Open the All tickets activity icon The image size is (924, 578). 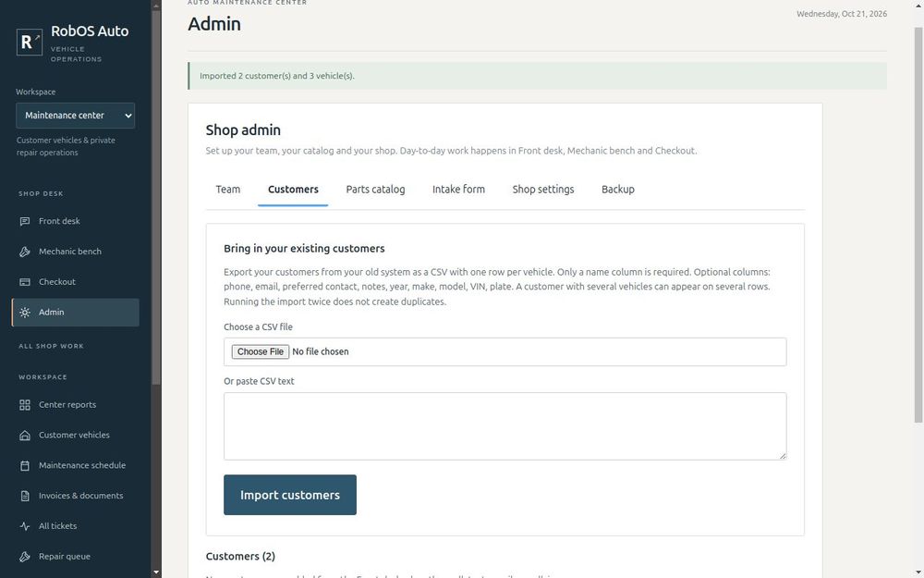[25, 526]
